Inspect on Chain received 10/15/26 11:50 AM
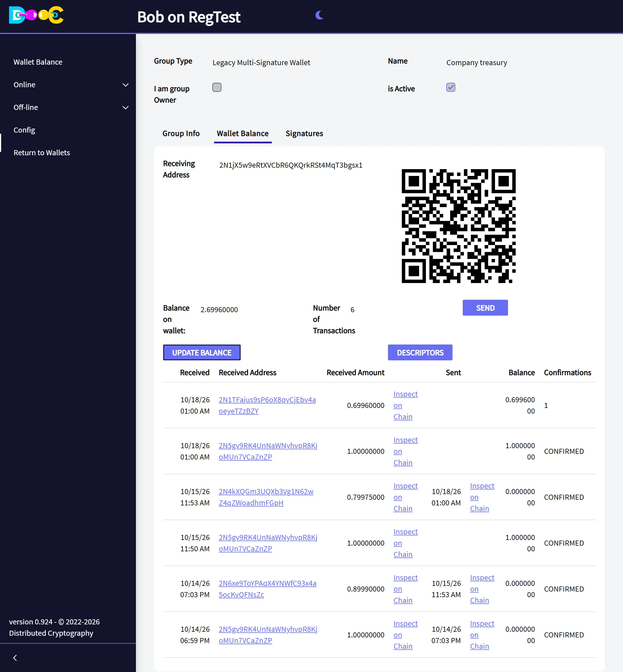 [406, 543]
